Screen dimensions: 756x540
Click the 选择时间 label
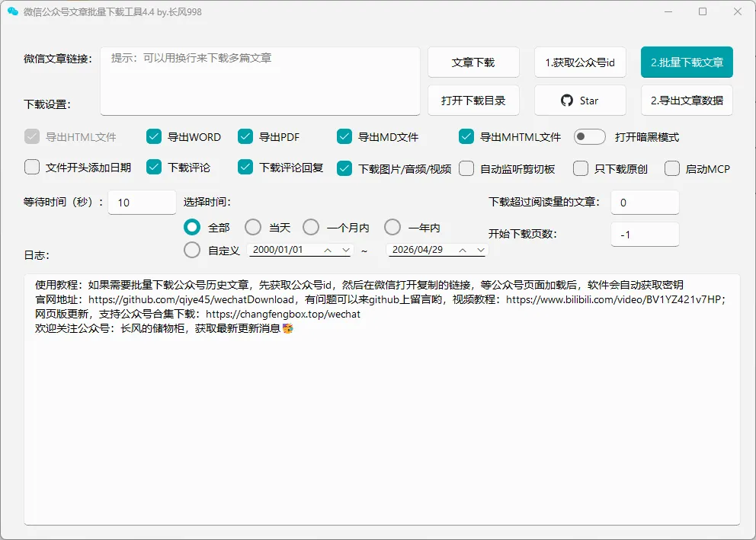[207, 202]
